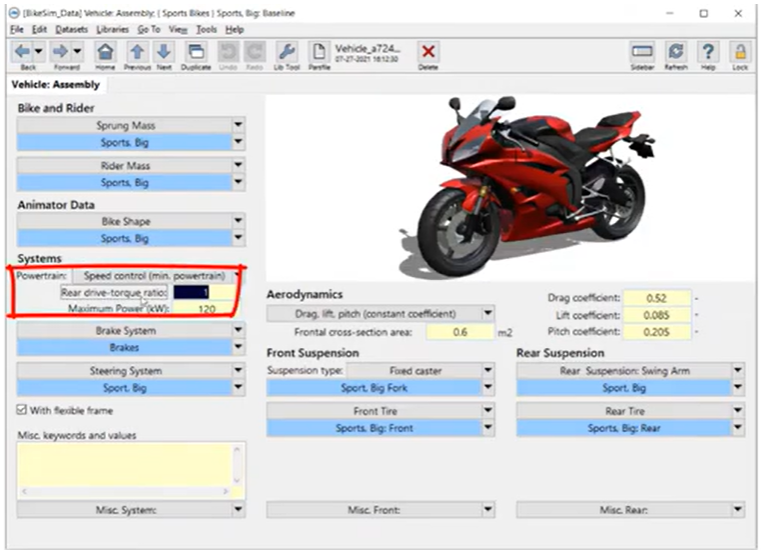Click the Undo toolbar icon
Image resolution: width=761 pixels, height=554 pixels.
click(228, 51)
